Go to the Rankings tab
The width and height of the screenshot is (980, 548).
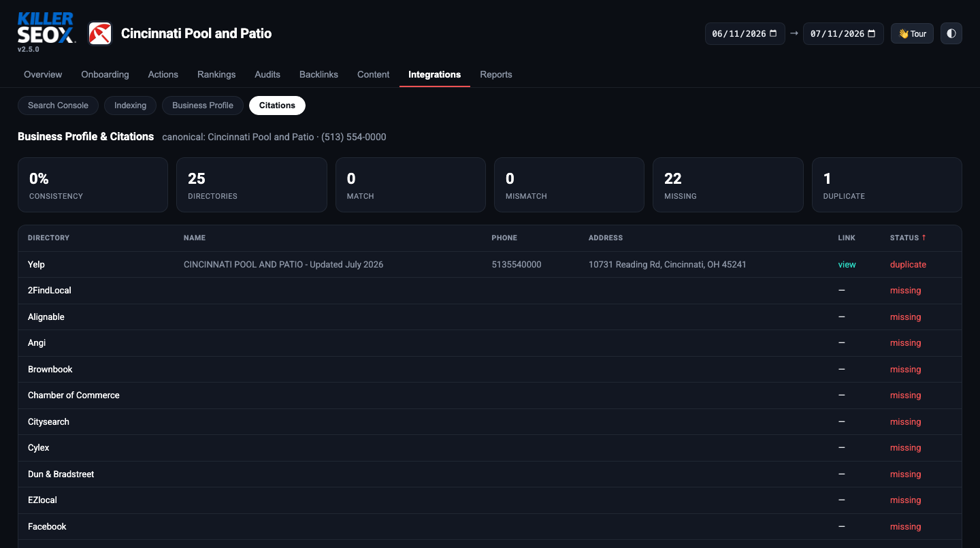(216, 74)
